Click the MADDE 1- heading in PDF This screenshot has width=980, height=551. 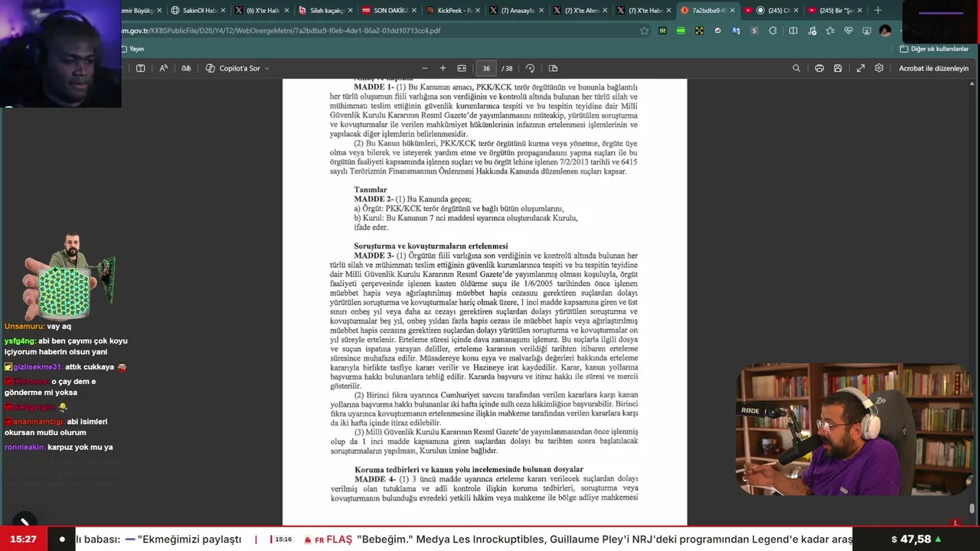pos(374,87)
